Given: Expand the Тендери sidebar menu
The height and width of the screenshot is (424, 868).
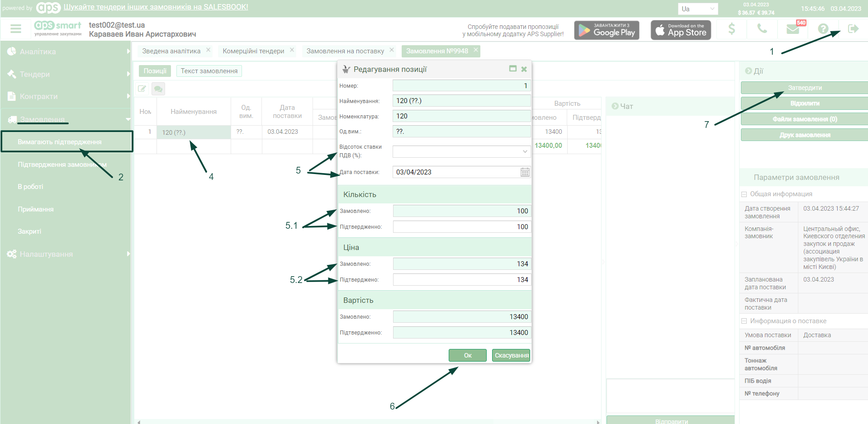Looking at the screenshot, I should (x=66, y=74).
